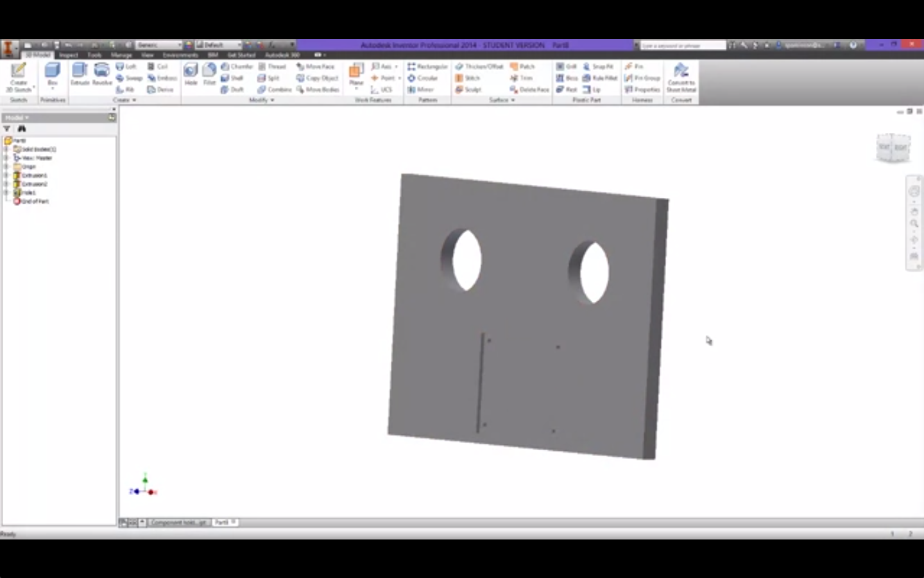Click the Hole tool
Image resolution: width=924 pixels, height=578 pixels.
pyautogui.click(x=191, y=75)
